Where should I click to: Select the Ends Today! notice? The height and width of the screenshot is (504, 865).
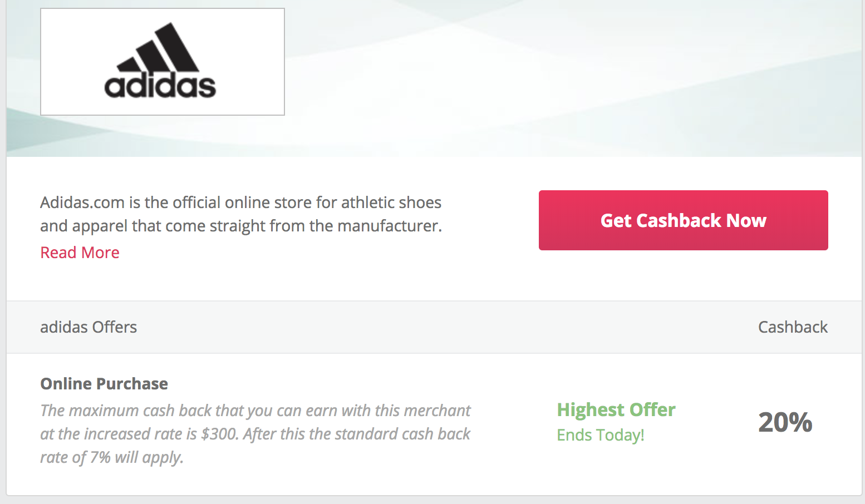[600, 435]
